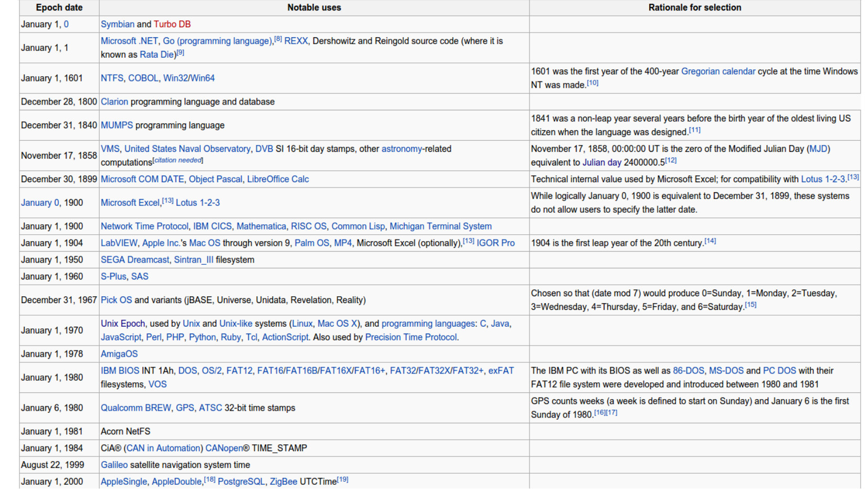Open Go (programming language) link
Viewport: 868px width, 489px height.
(217, 41)
